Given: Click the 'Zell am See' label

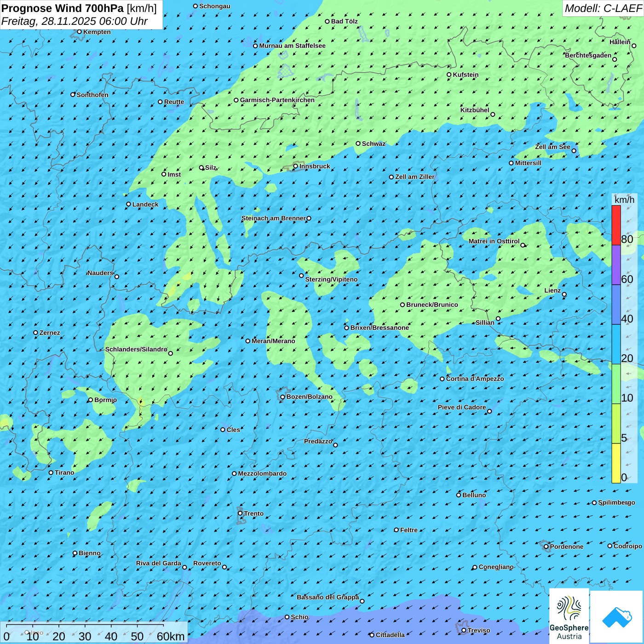Looking at the screenshot, I should (552, 147).
